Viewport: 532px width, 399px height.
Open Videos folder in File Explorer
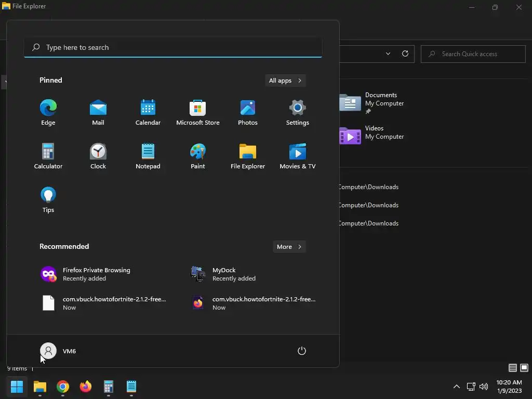click(x=372, y=136)
